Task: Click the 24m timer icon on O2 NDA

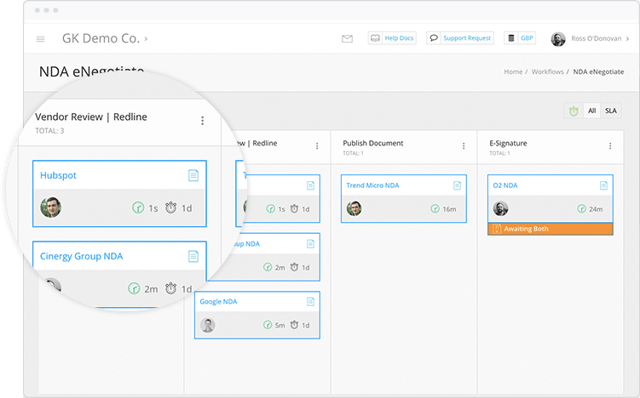Action: pos(581,209)
